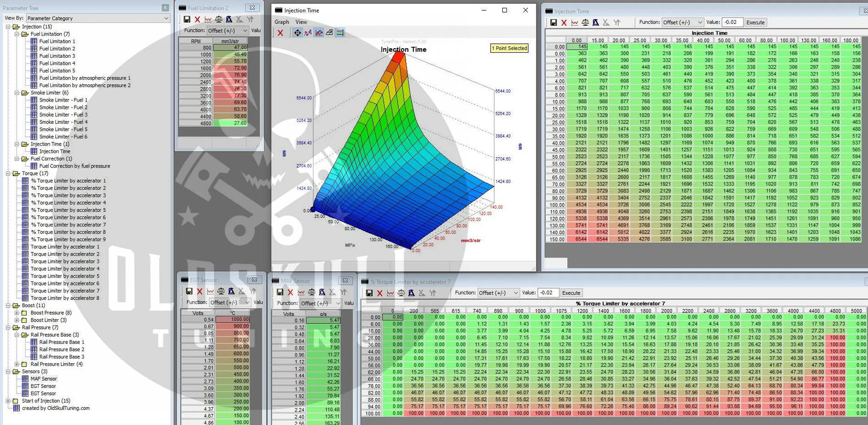
Task: Open the Graph menu in Injection Time window
Action: tap(282, 22)
